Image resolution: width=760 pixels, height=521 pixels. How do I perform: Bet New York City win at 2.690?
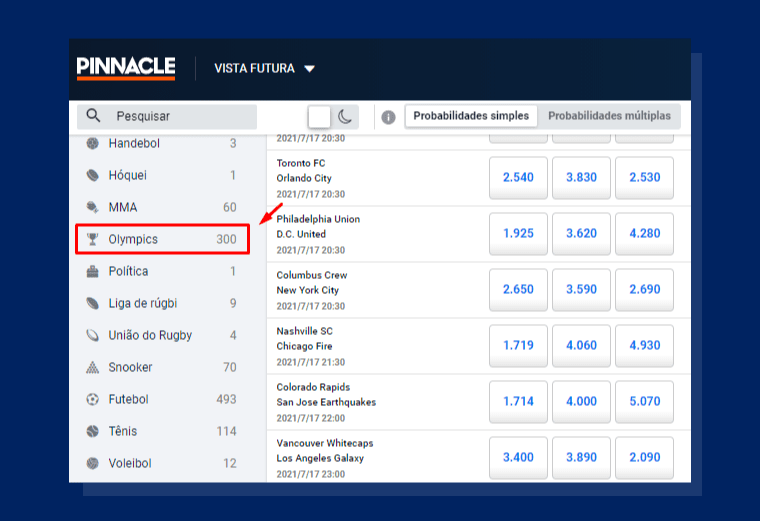[x=644, y=289]
